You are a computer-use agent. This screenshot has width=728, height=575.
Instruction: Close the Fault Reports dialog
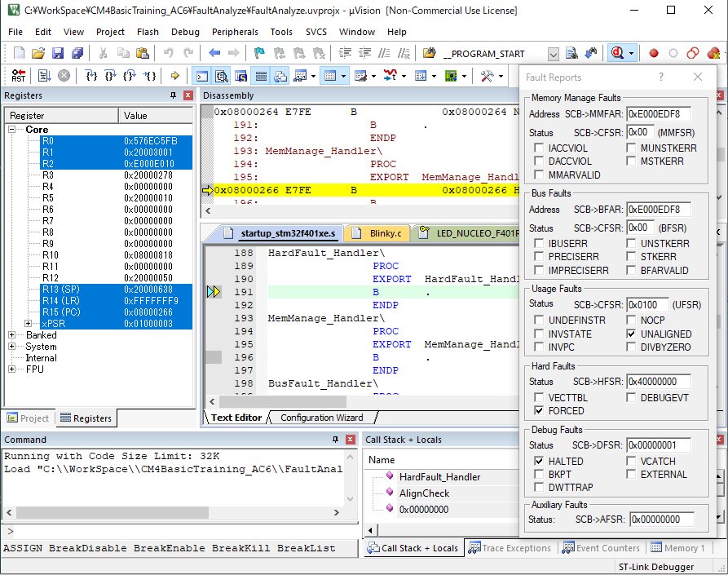698,77
